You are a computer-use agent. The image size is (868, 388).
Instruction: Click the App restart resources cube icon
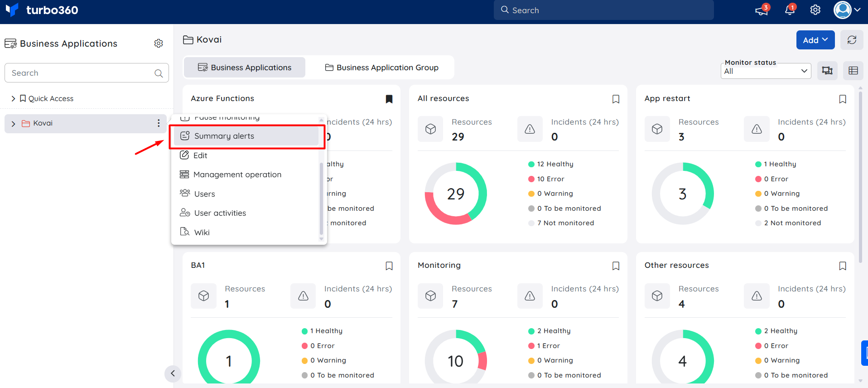pos(657,129)
